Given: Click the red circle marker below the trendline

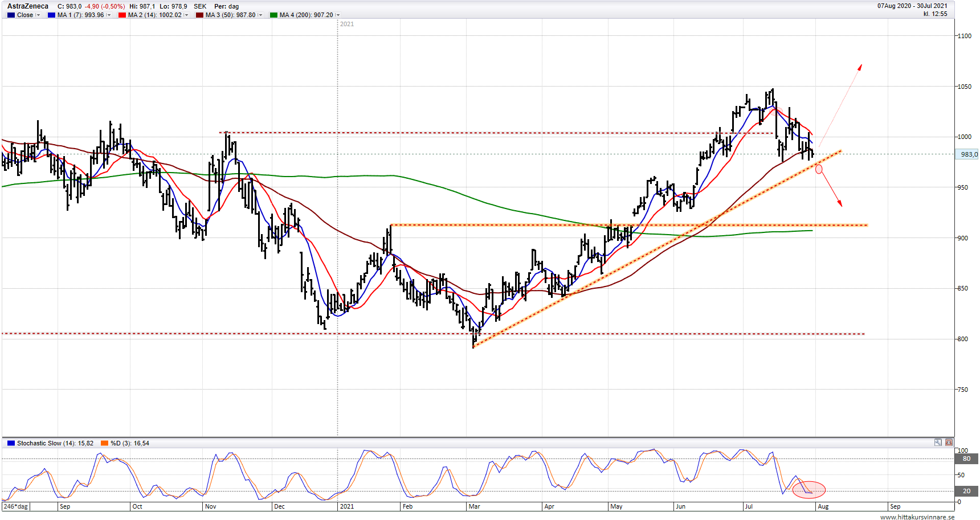Looking at the screenshot, I should (819, 169).
